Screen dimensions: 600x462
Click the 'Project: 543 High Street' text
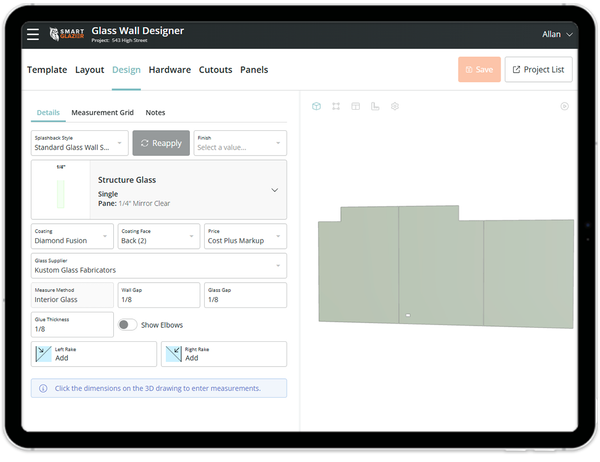pos(119,41)
